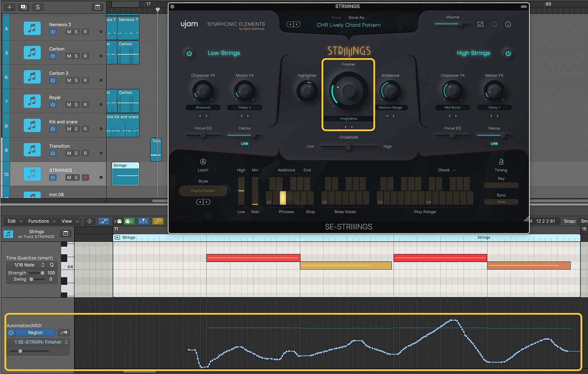Mute the Carbon track

tap(69, 56)
